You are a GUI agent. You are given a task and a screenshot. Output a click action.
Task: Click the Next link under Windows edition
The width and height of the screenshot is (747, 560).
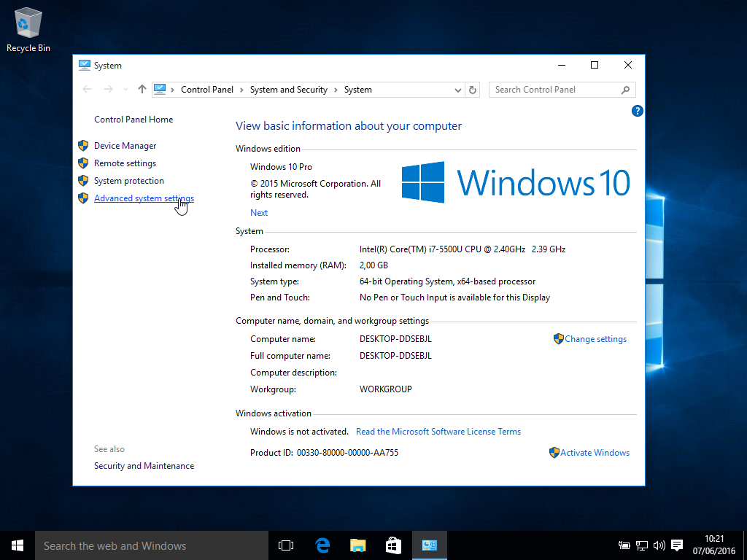coord(259,213)
